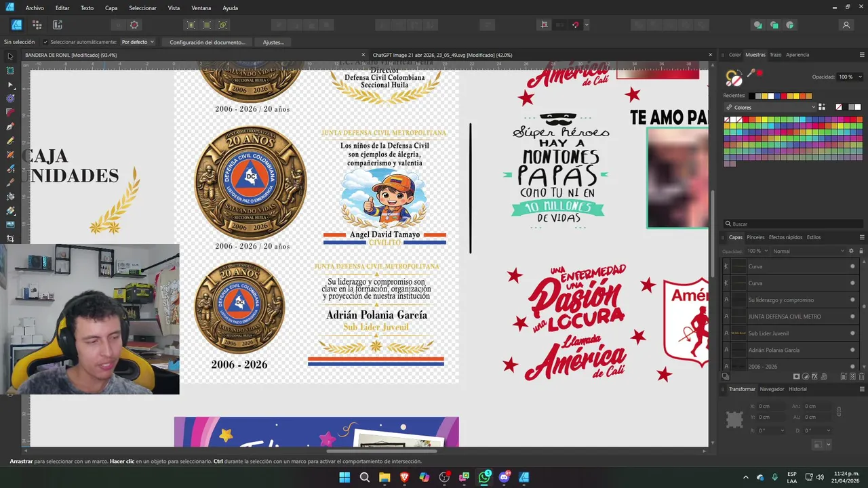Click the fill and stroke selector circles
Viewport: 868px width, 488px height.
[x=734, y=79]
